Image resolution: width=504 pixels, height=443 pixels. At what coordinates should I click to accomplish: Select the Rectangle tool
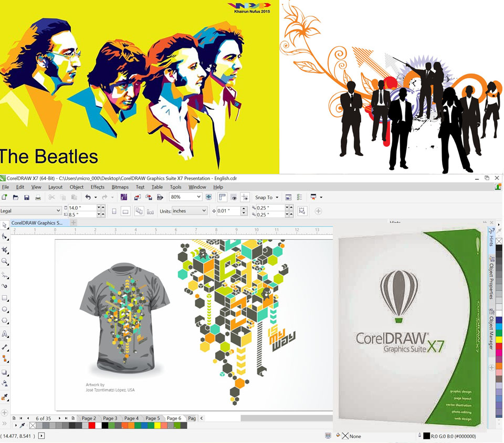(5, 298)
